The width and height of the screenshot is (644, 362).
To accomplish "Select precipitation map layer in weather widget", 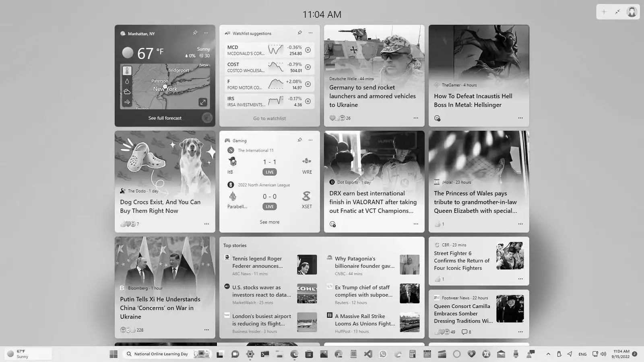I will (x=127, y=81).
